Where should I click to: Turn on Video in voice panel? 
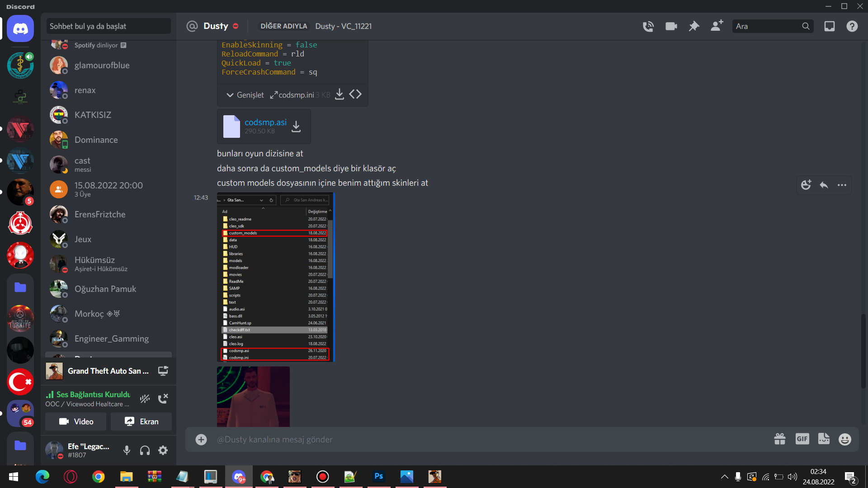[x=76, y=422]
